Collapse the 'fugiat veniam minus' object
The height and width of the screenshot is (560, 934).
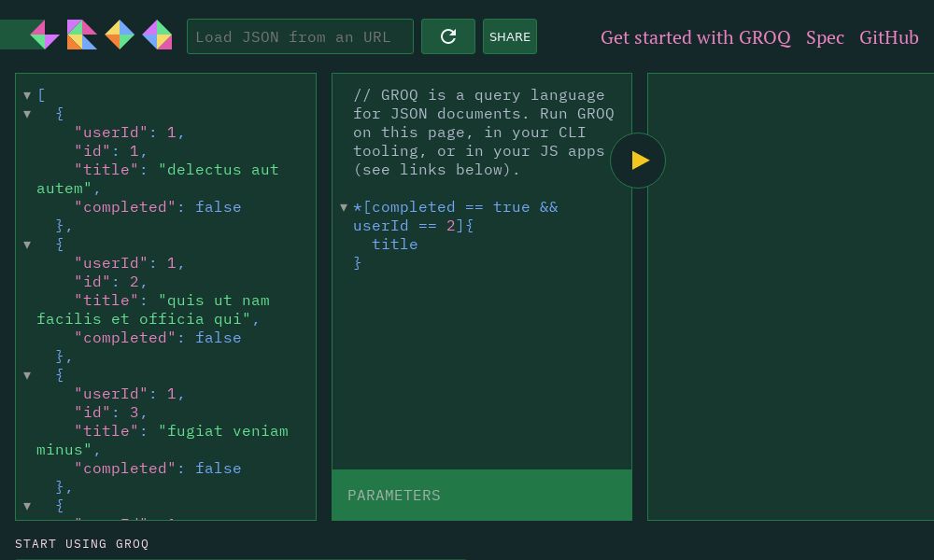point(27,374)
